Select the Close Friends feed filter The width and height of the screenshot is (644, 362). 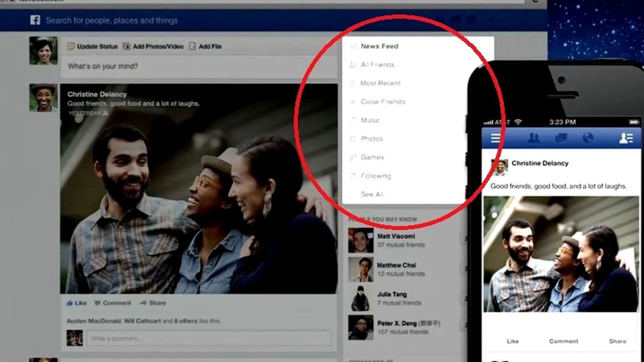point(382,102)
